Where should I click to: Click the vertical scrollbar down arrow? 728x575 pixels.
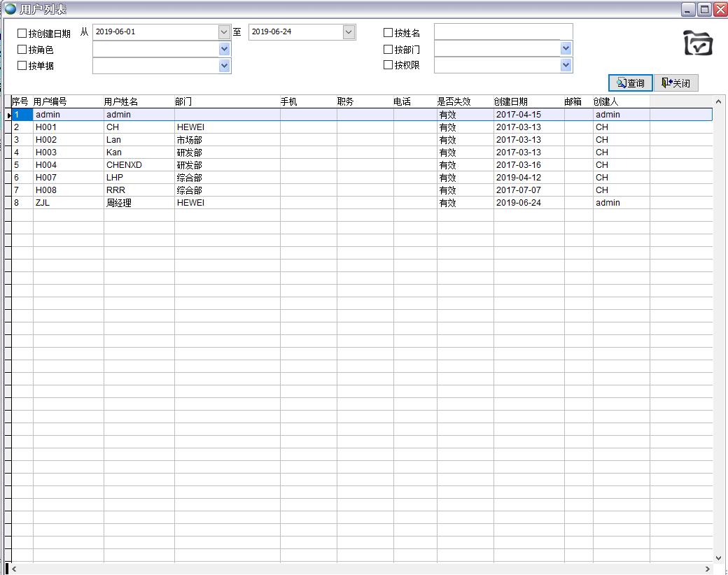(718, 558)
